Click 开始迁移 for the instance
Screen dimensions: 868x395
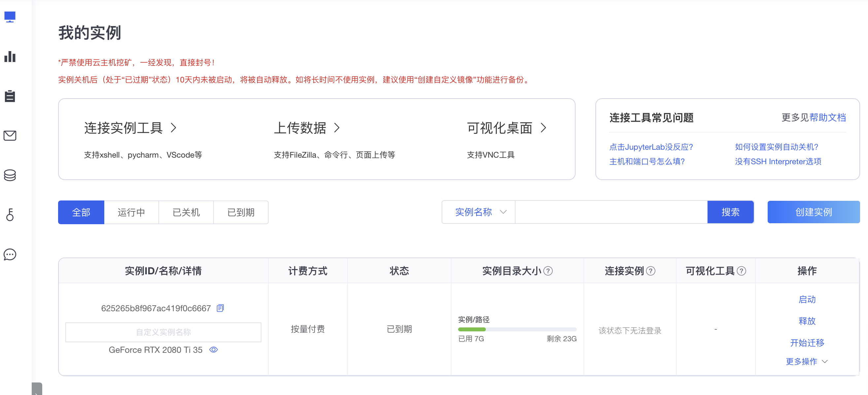807,343
